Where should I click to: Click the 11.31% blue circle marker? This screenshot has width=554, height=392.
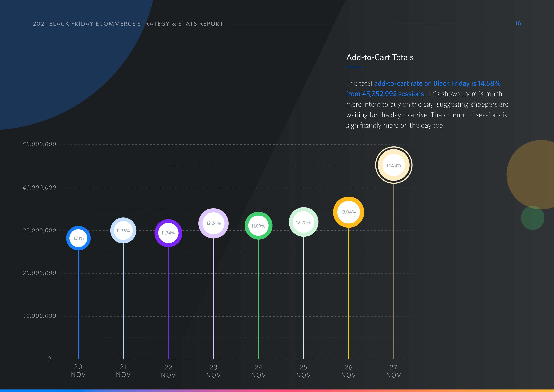78,238
